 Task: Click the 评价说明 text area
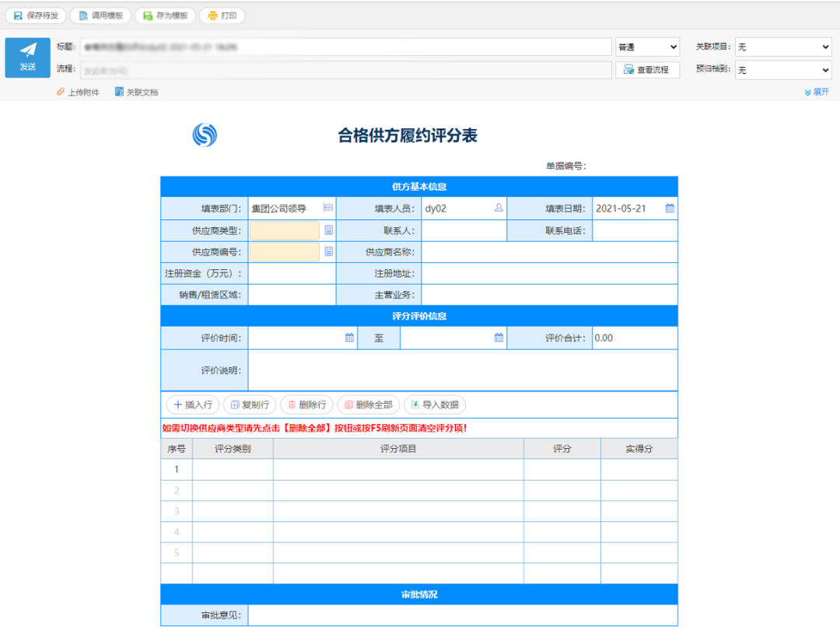coord(463,370)
